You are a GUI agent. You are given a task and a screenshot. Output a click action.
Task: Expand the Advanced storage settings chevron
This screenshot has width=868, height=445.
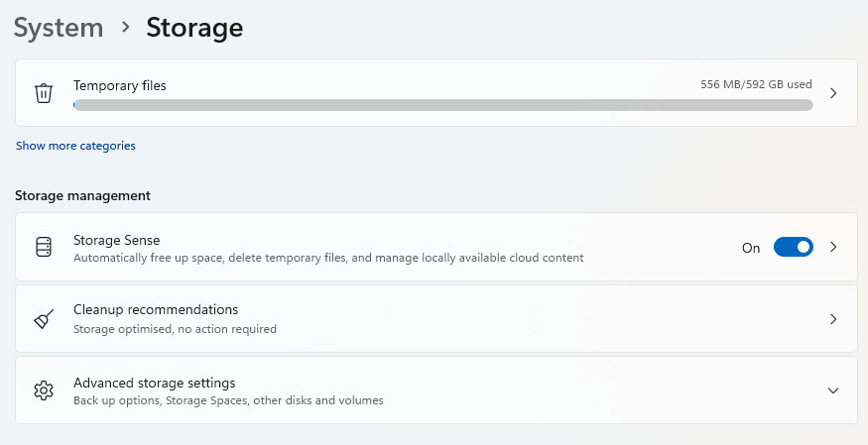tap(833, 390)
